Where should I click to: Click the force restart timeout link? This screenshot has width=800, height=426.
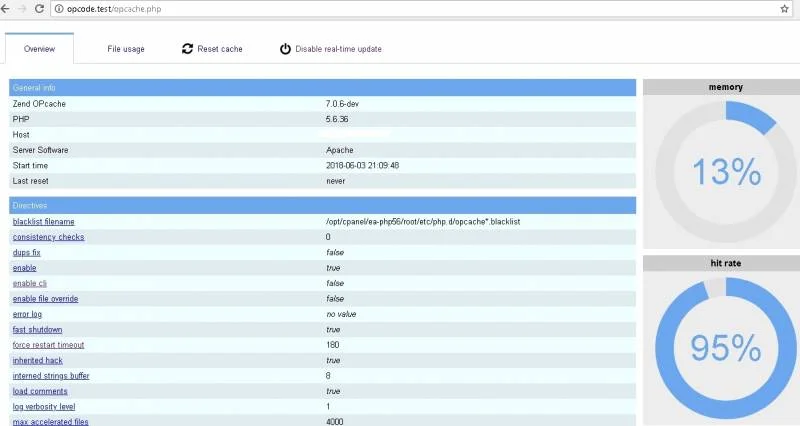coord(48,345)
